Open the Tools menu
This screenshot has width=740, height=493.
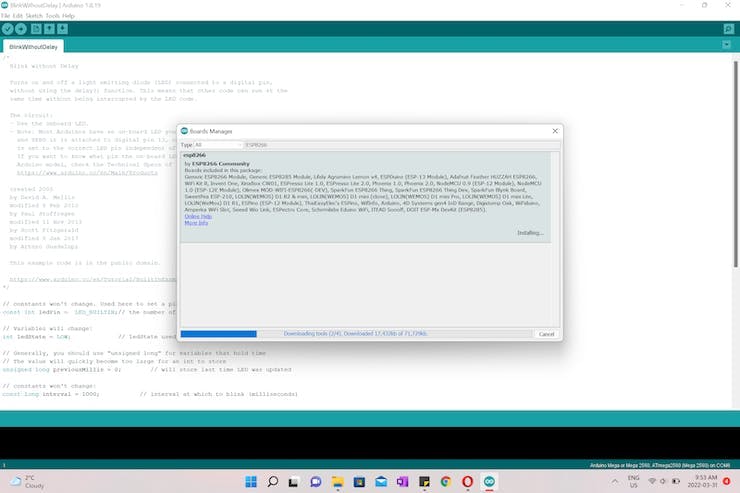[52, 16]
